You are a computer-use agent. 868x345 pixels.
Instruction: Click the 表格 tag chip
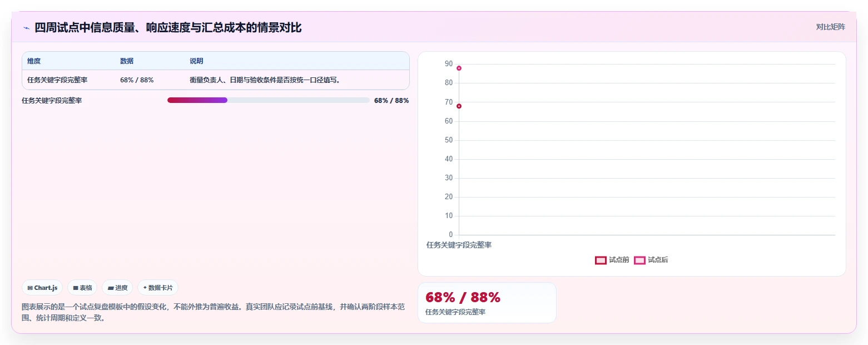(x=82, y=288)
